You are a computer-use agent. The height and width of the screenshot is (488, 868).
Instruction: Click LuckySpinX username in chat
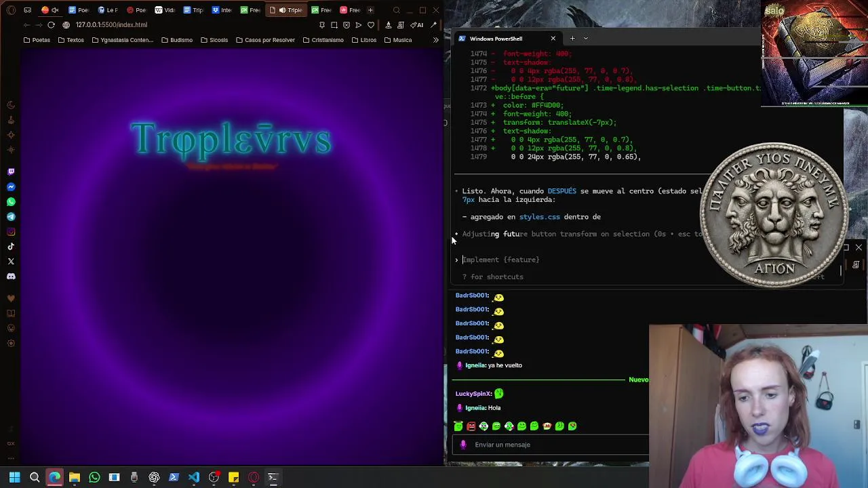coord(473,394)
